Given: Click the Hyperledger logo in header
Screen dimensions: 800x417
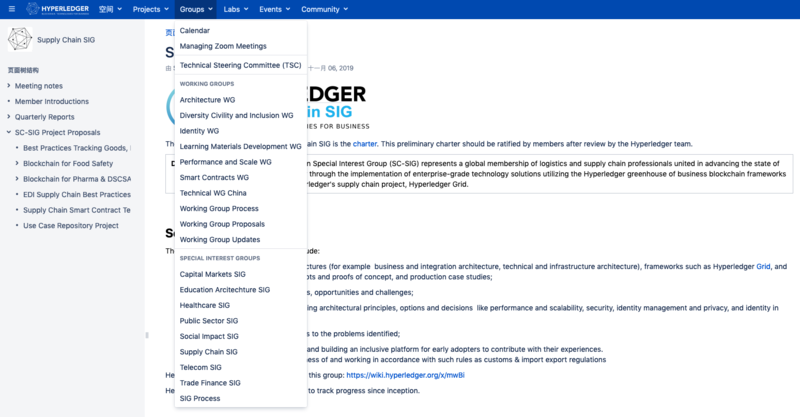Looking at the screenshot, I should 61,9.
